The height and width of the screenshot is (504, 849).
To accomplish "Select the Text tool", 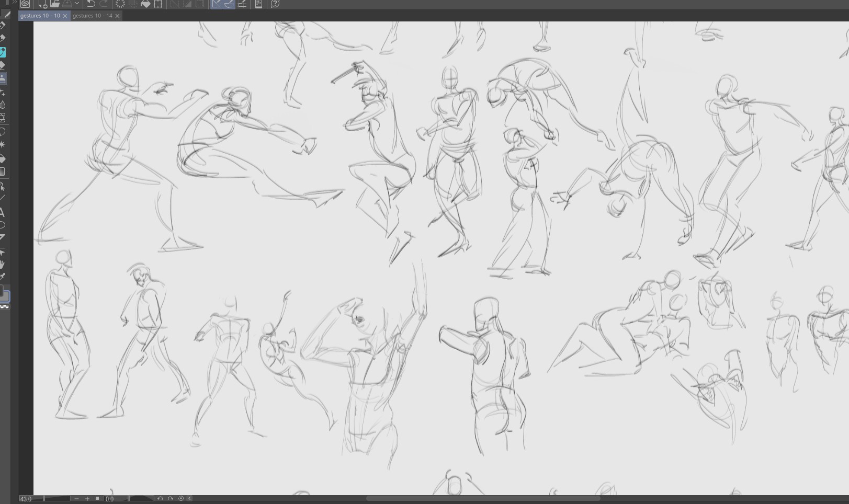I will 3,212.
